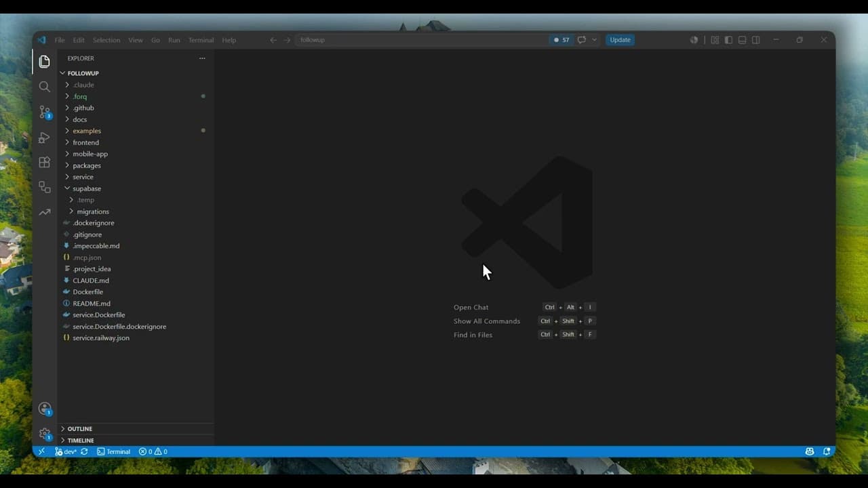Click the trending chart icon in activity bar

45,212
